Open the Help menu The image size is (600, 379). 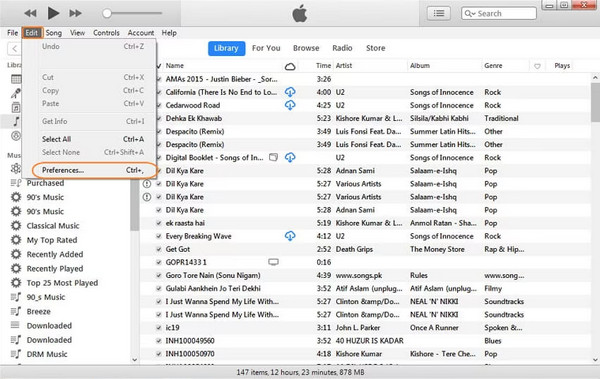click(x=169, y=33)
